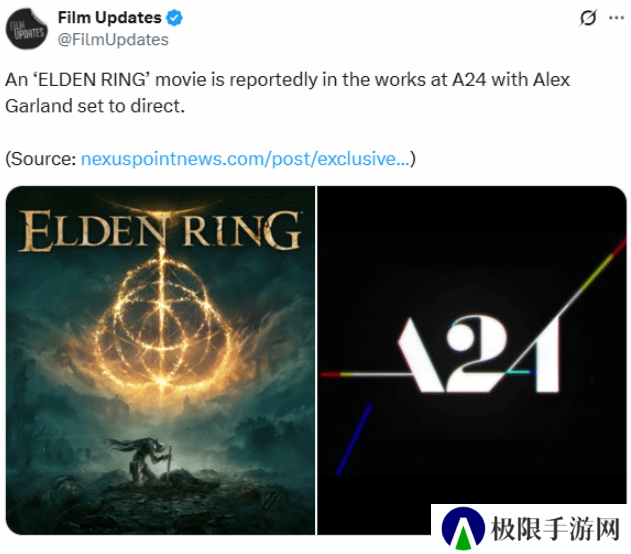Follow the nexuspointnews.com source link
Screen dimensions: 631x554
[x=245, y=159]
